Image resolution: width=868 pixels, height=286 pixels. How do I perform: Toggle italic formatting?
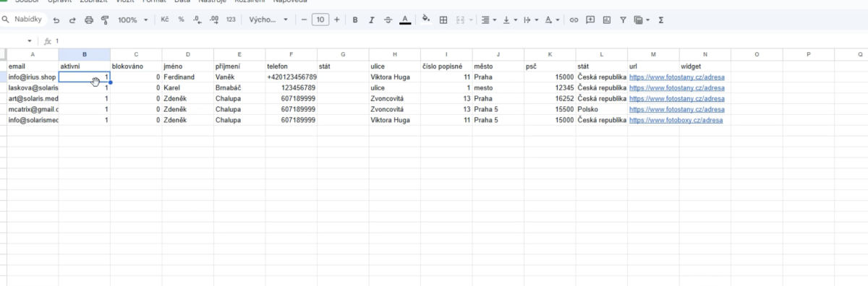point(371,20)
